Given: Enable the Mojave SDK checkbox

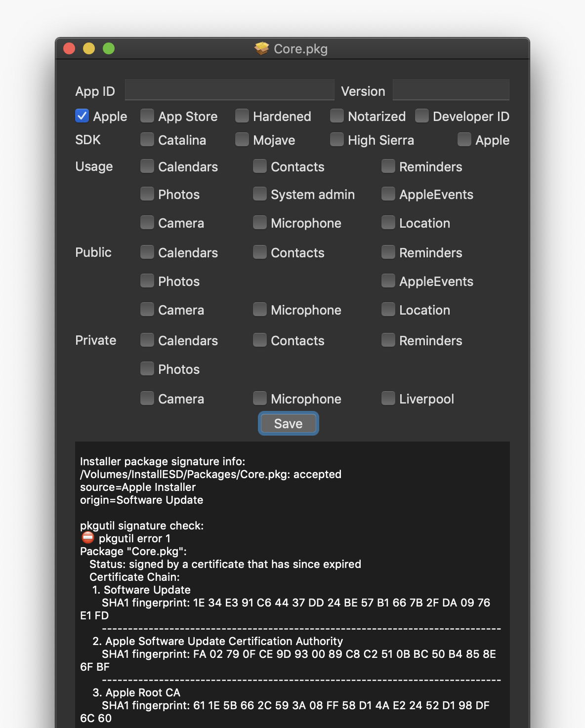Looking at the screenshot, I should click(x=242, y=140).
